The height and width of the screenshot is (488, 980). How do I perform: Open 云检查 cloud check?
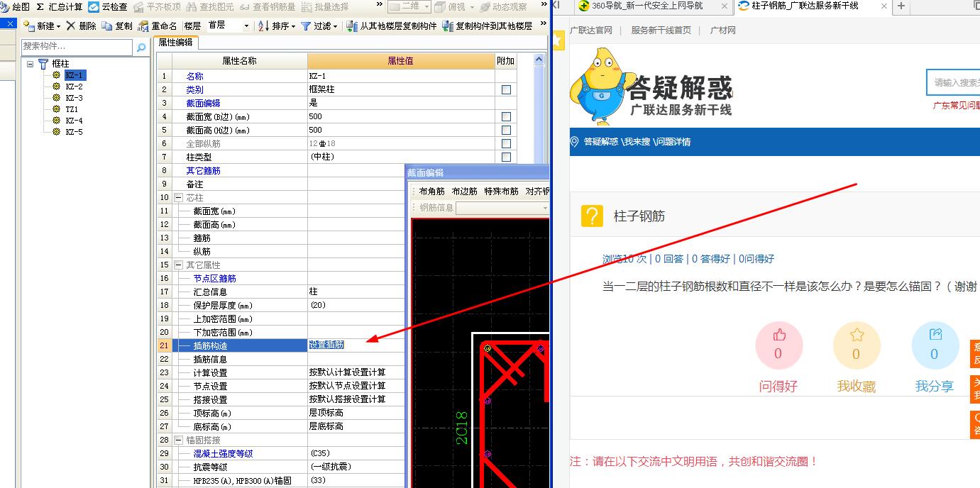108,6
